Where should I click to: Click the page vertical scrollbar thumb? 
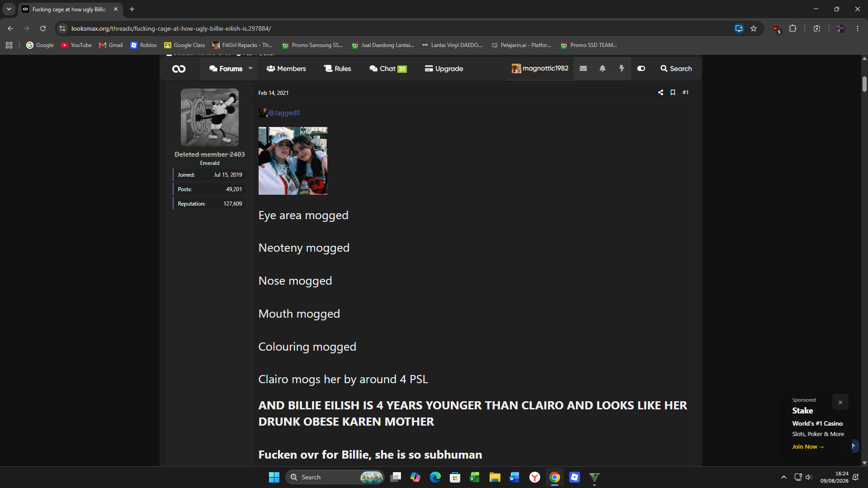point(864,84)
